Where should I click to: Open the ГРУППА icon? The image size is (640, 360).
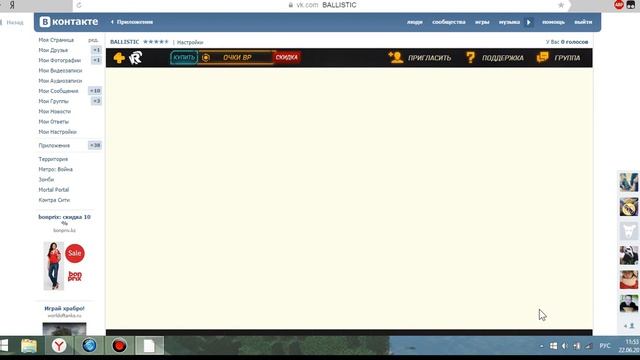pyautogui.click(x=542, y=58)
